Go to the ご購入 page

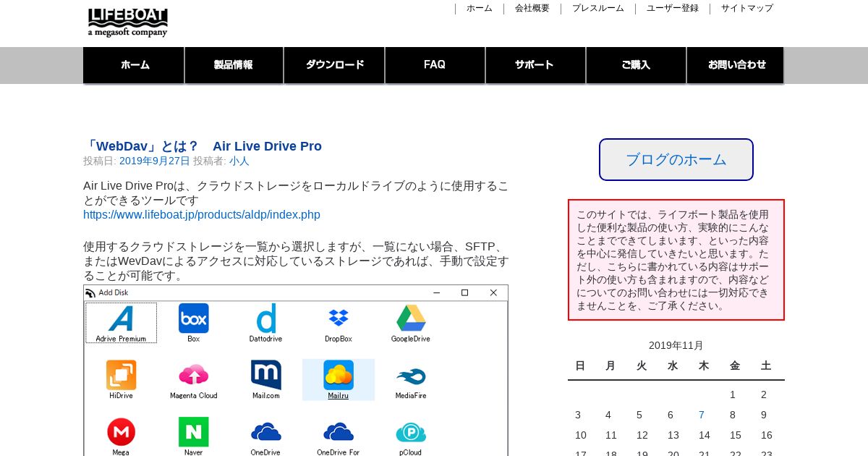636,65
